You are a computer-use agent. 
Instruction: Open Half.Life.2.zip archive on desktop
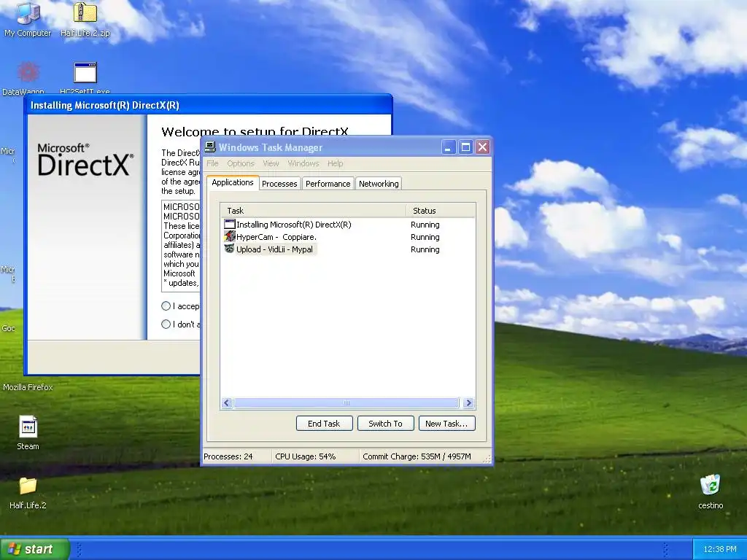(85, 19)
